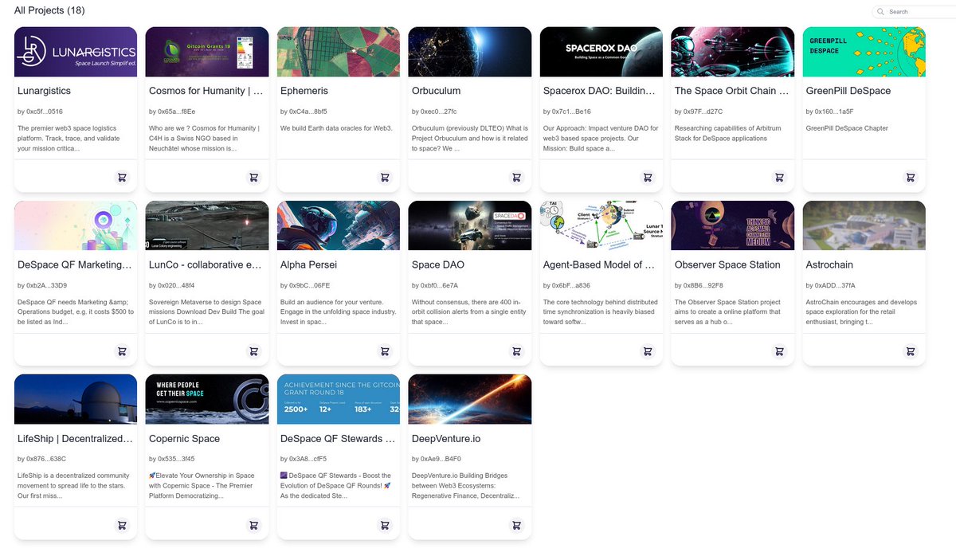Screen dimensions: 956x560
Task: Click Orbuculum Earth-from-space banner
Action: point(470,52)
